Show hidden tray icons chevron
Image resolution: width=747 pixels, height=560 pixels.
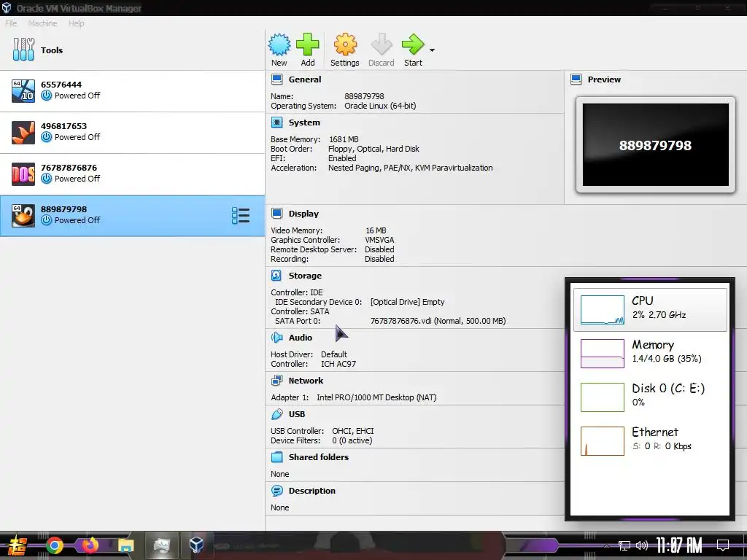(606, 545)
